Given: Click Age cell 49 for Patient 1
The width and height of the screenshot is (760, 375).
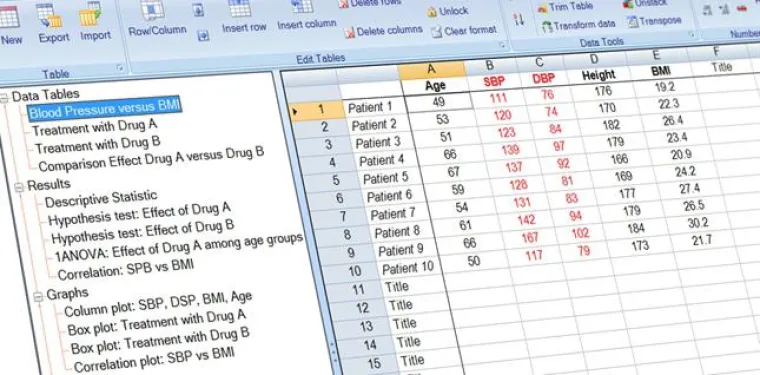Looking at the screenshot, I should coord(438,102).
